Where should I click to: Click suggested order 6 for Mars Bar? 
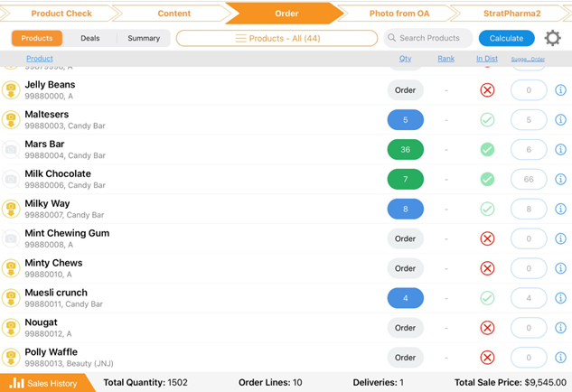529,150
